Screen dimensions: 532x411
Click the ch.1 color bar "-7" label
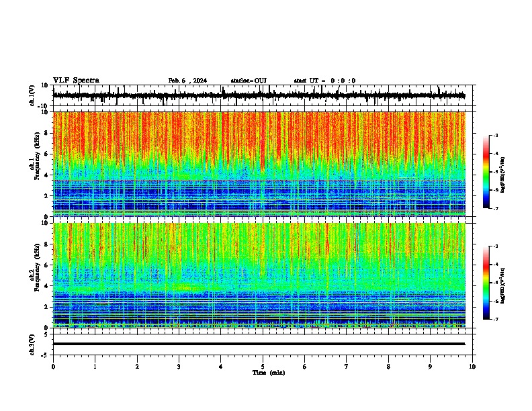(x=496, y=208)
